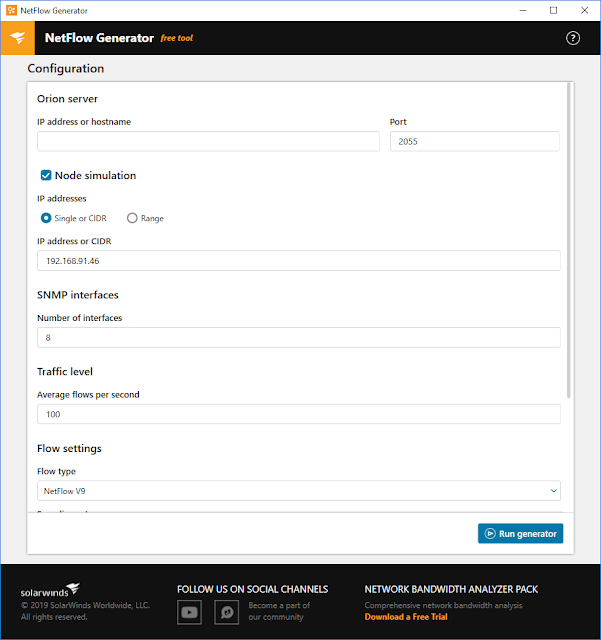The image size is (601, 640).
Task: Click the Number of interfaces field
Action: [x=298, y=338]
